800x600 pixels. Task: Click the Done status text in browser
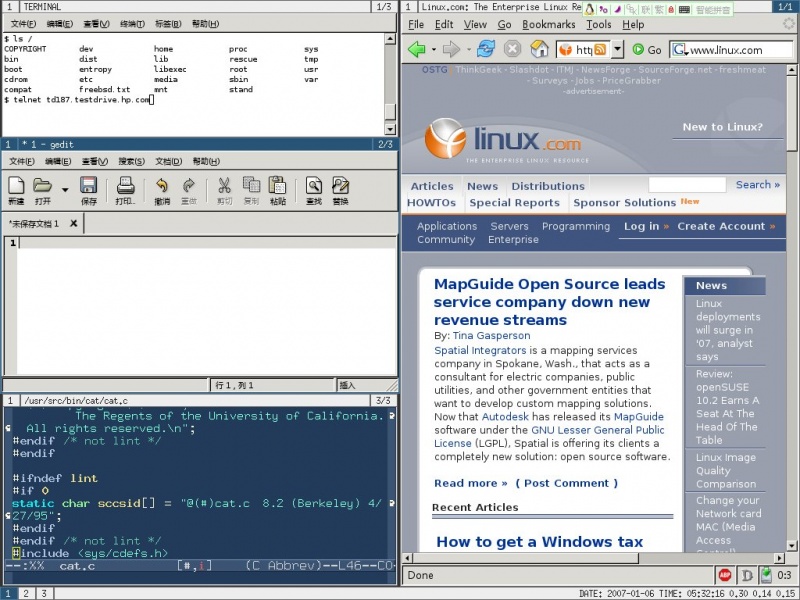coord(420,576)
